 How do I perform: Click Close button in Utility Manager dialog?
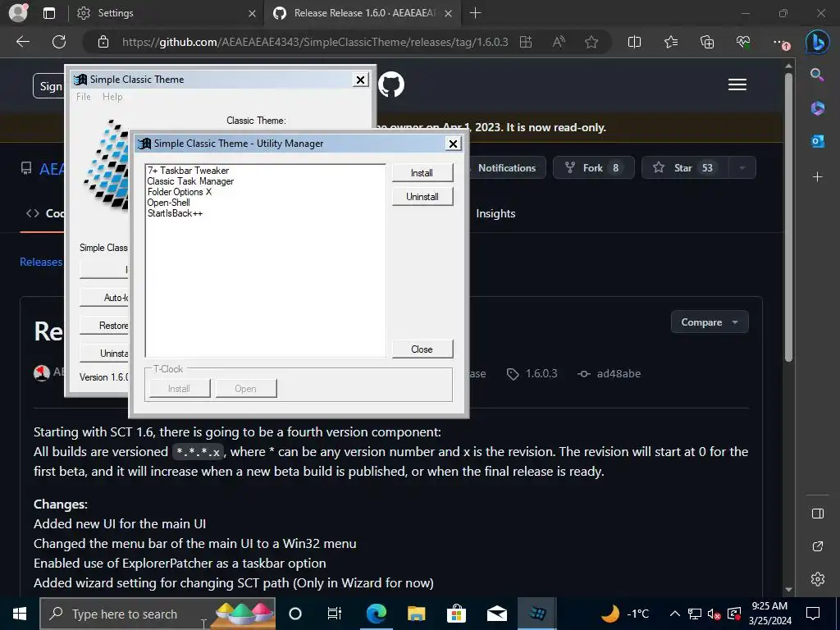click(422, 349)
